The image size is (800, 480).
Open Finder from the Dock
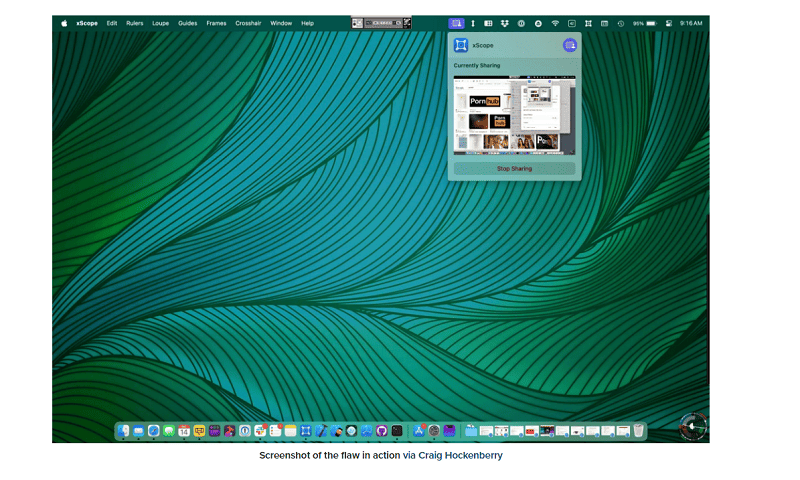(123, 431)
